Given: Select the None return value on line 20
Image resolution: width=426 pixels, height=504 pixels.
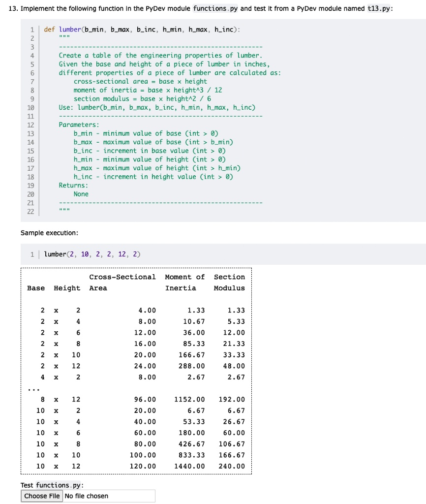Looking at the screenshot, I should [x=82, y=194].
